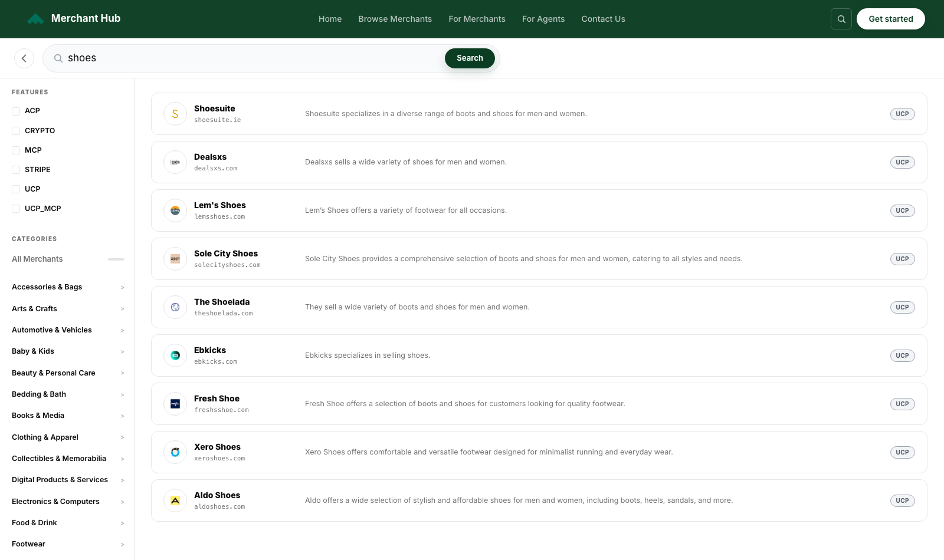Click the Get started button
944x560 pixels.
(891, 19)
